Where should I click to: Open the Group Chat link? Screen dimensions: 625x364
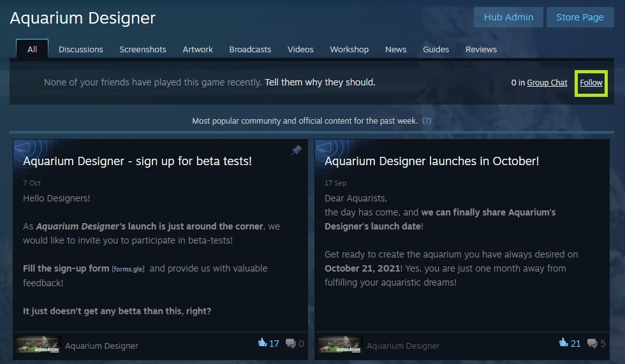pyautogui.click(x=547, y=82)
